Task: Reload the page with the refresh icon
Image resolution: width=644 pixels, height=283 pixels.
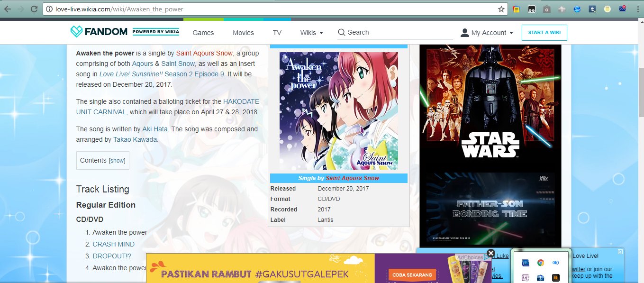Action: (34, 9)
